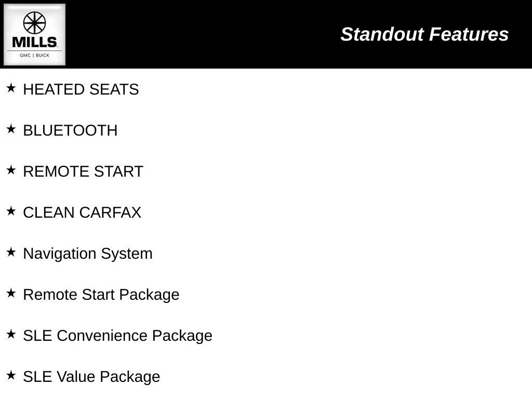Click the star beside SLE Value Package
The height and width of the screenshot is (399, 532).
[x=11, y=375]
